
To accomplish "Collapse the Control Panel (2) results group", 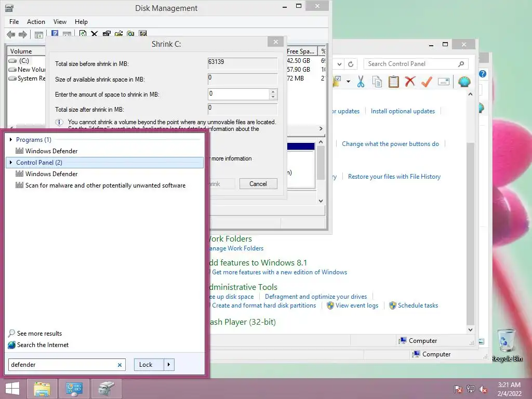I will point(11,163).
